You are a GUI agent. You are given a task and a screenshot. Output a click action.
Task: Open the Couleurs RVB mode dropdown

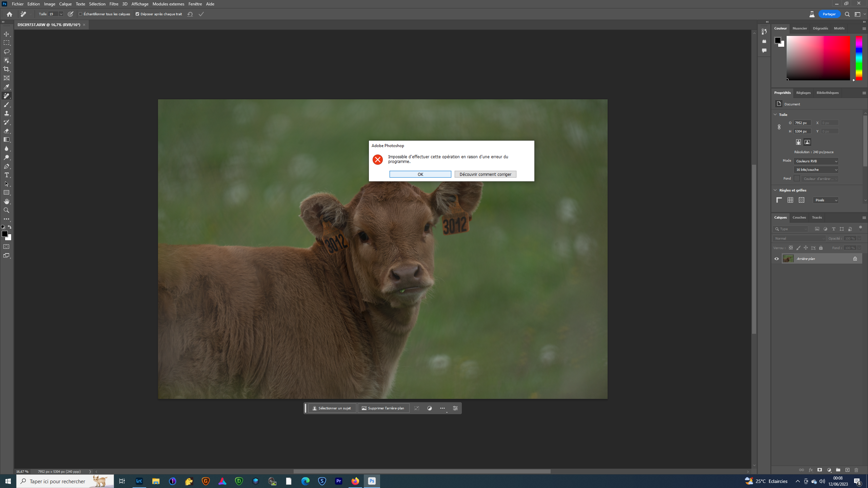tap(815, 161)
